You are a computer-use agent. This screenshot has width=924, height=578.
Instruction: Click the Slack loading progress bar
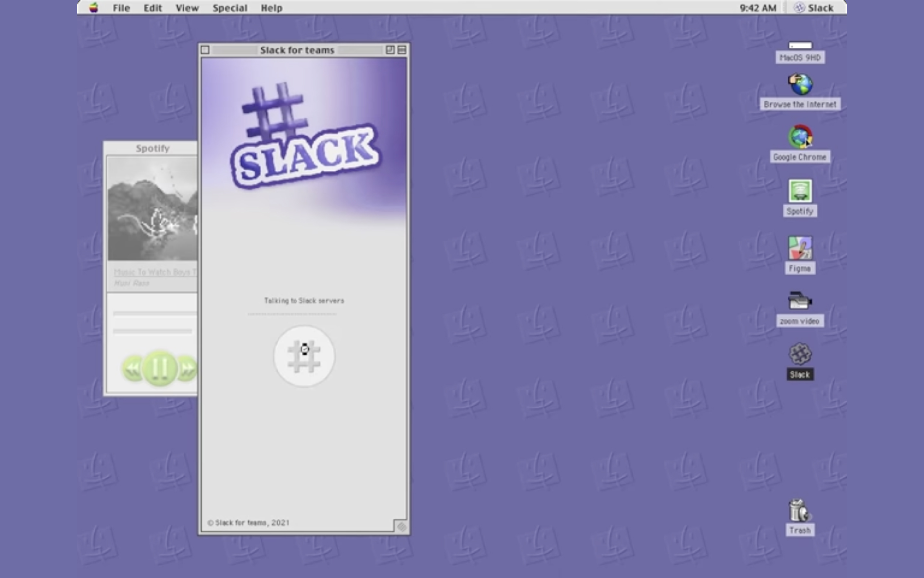point(292,314)
